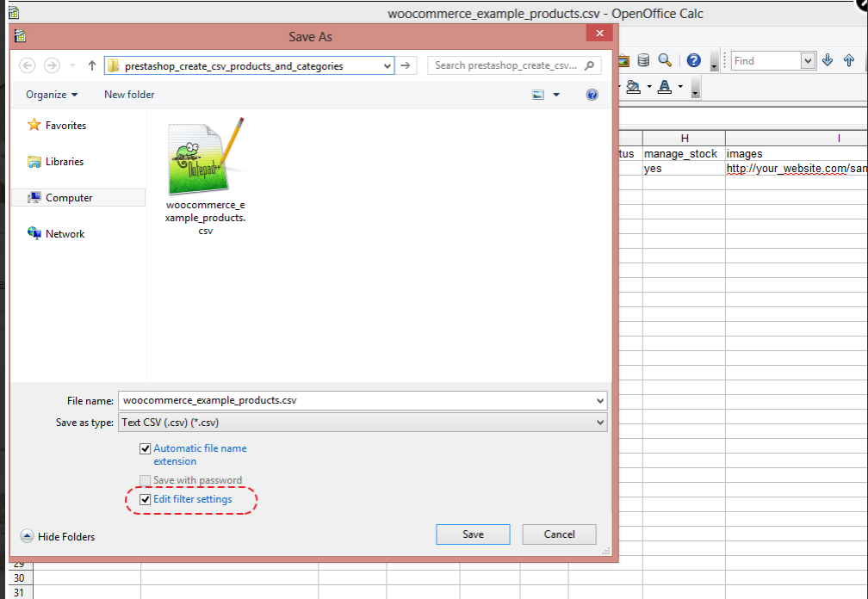Open the Save as type combo box
The height and width of the screenshot is (599, 868).
(363, 423)
